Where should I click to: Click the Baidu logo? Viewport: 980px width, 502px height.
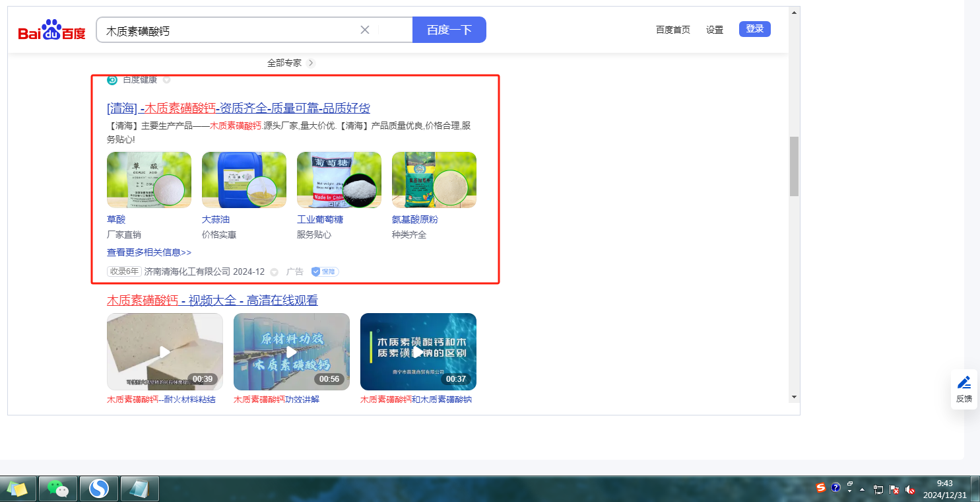pyautogui.click(x=51, y=30)
